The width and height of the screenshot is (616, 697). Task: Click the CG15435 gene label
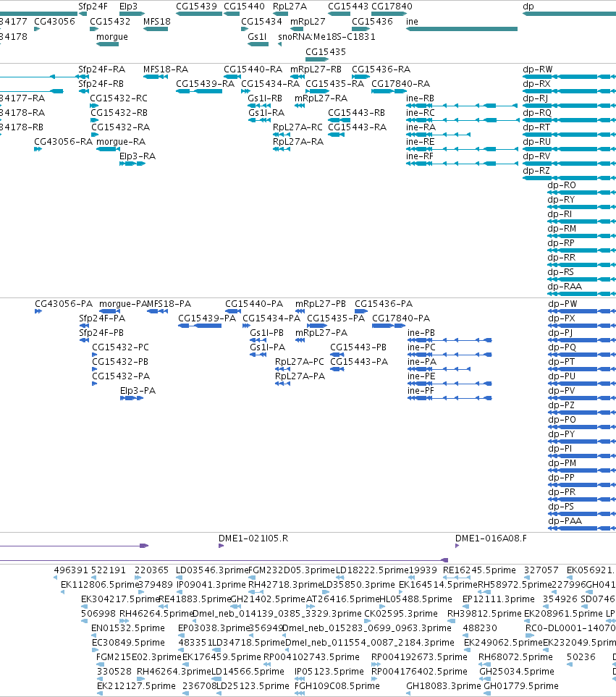click(x=326, y=51)
